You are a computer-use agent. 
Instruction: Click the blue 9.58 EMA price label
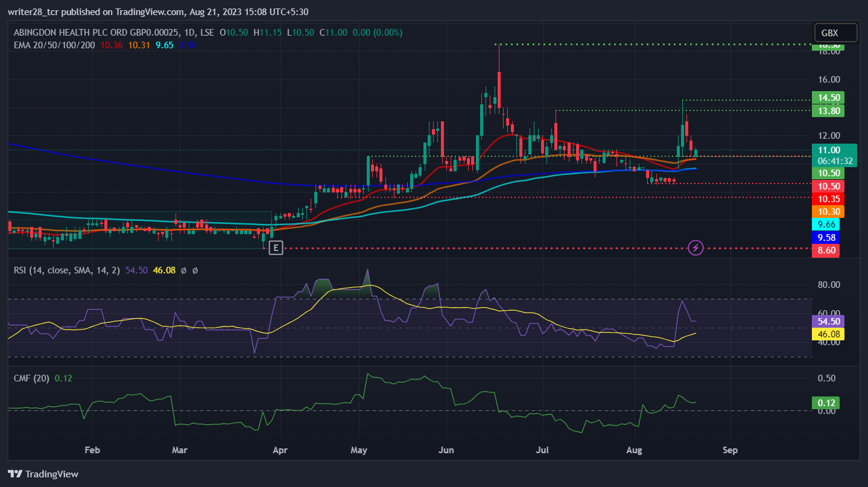click(825, 237)
